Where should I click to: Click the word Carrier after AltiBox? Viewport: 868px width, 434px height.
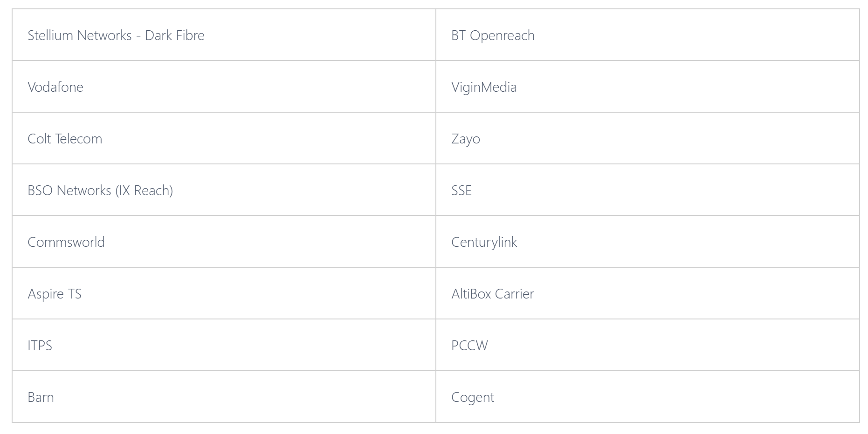point(514,294)
